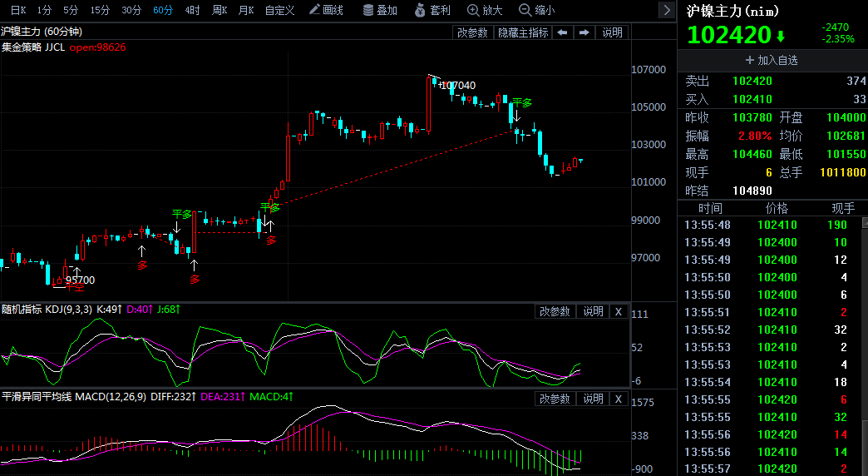Select the 画线 draw line tool
This screenshot has height=476, width=868.
326,10
